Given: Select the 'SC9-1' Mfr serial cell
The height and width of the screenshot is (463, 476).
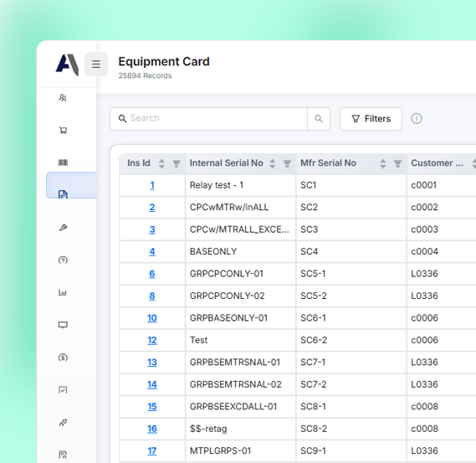Looking at the screenshot, I should pos(351,451).
